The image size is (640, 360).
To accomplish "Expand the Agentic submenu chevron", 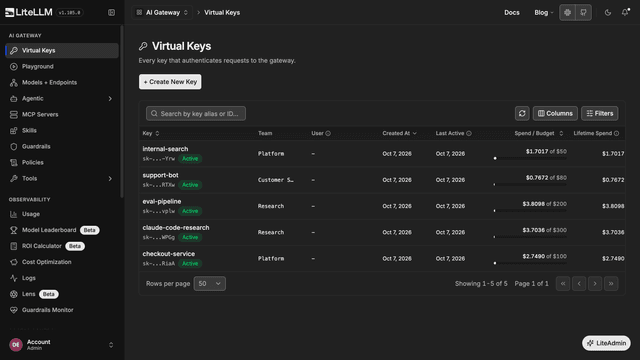I will coord(110,98).
